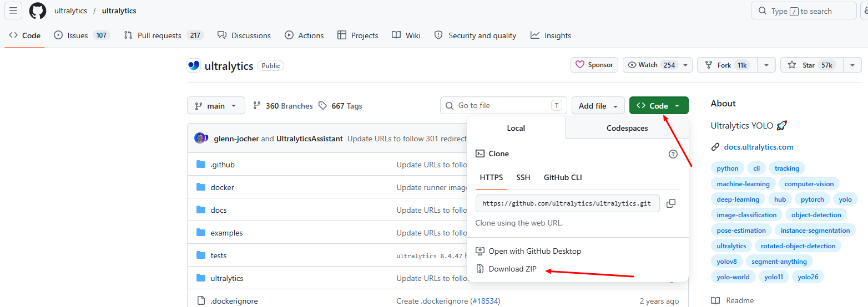
Task: Open the Security and quality tab
Action: point(475,35)
